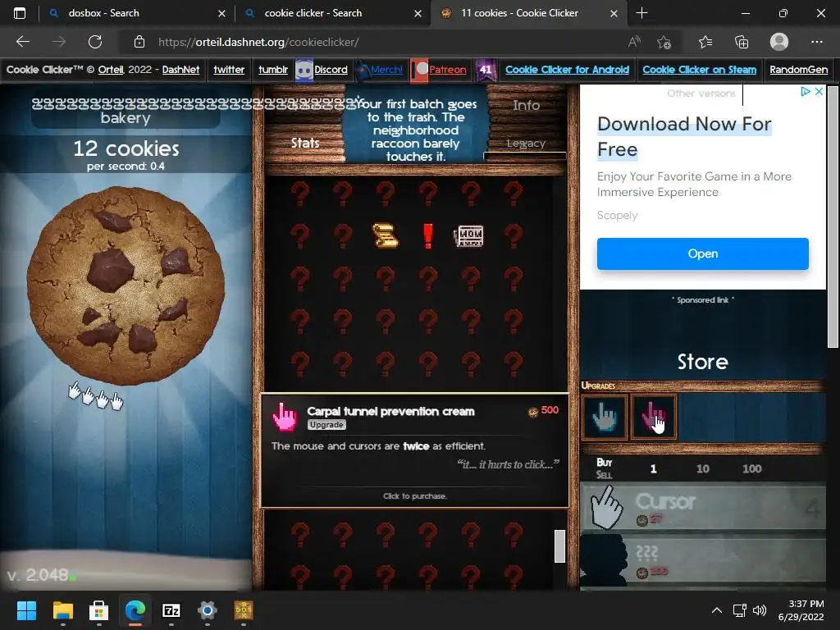The width and height of the screenshot is (840, 630).
Task: Open the tab actions menu icon
Action: pos(20,13)
